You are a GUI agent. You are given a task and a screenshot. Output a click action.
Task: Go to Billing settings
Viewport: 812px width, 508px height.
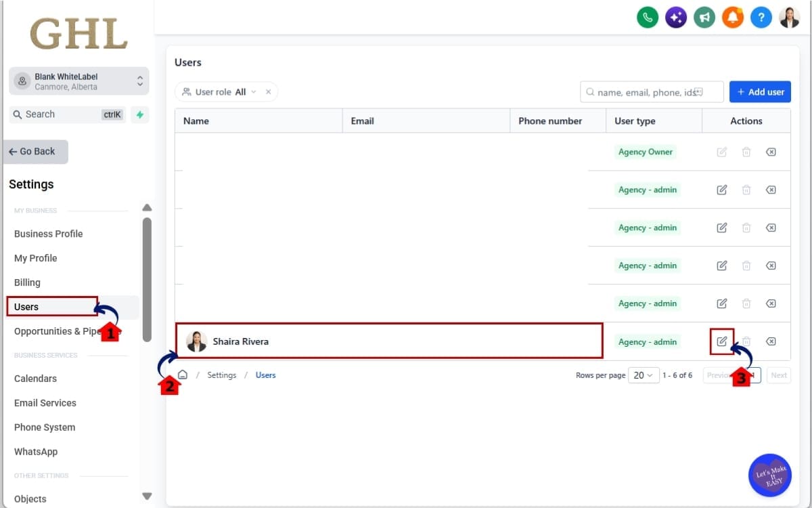click(x=27, y=282)
